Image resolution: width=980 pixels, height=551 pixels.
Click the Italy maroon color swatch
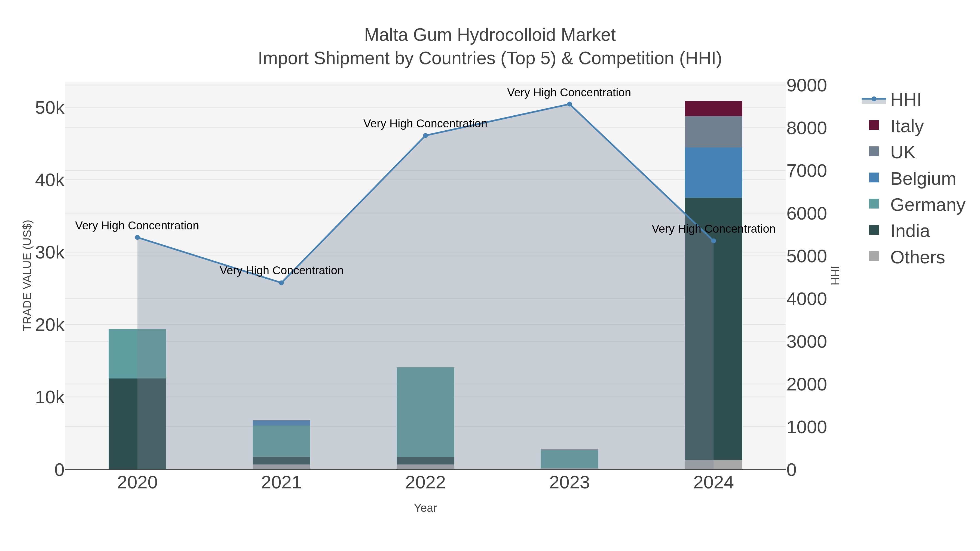[x=874, y=125]
